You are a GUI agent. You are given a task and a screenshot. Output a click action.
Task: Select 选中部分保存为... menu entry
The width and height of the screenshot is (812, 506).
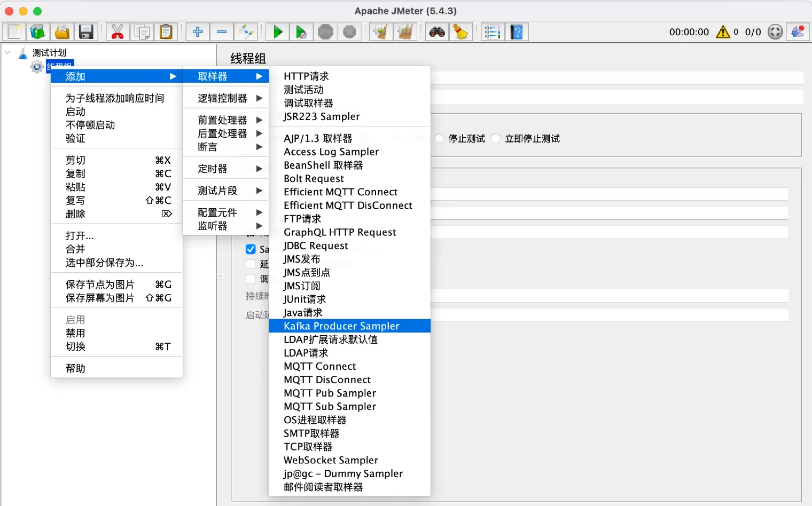[117, 263]
